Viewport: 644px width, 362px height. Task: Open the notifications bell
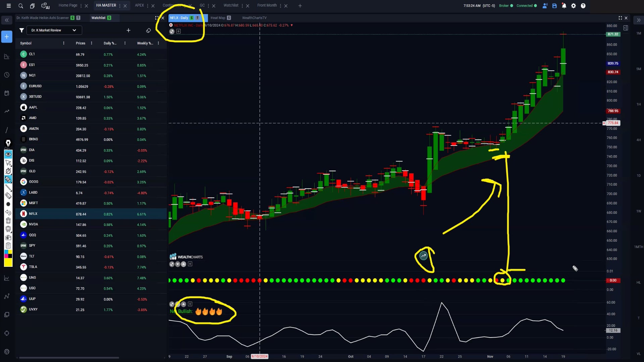[564, 6]
